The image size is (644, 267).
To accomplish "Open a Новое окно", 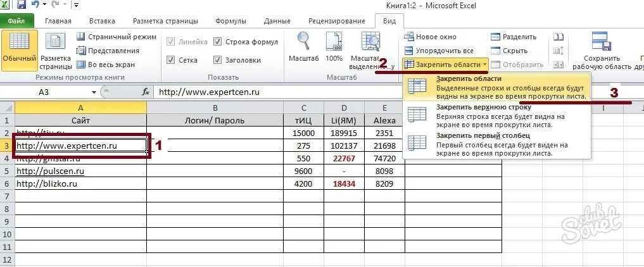I will [430, 37].
